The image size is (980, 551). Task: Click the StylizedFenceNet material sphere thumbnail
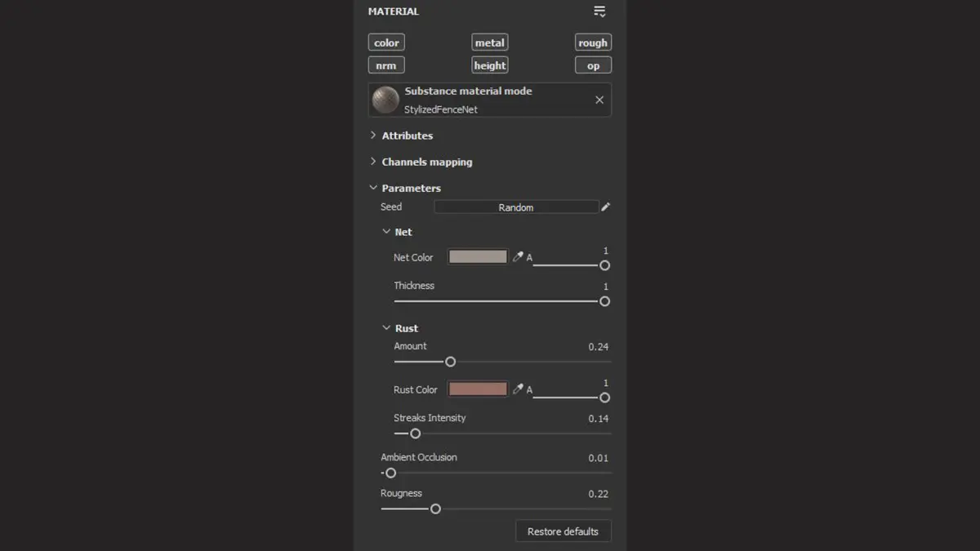click(x=385, y=100)
